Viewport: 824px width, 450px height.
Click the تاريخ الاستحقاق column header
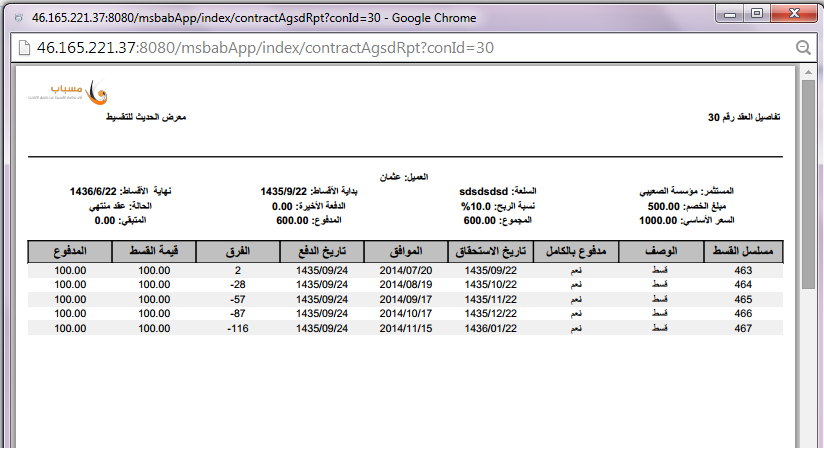click(x=491, y=251)
